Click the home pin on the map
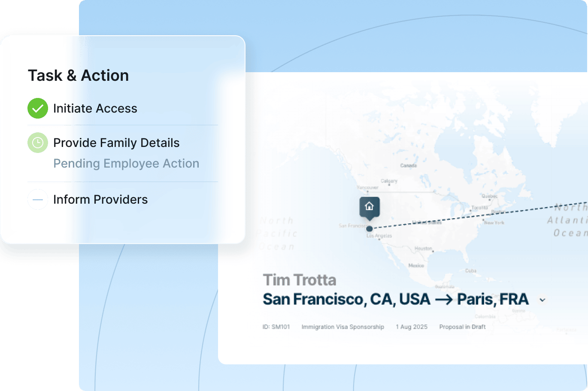 [370, 207]
